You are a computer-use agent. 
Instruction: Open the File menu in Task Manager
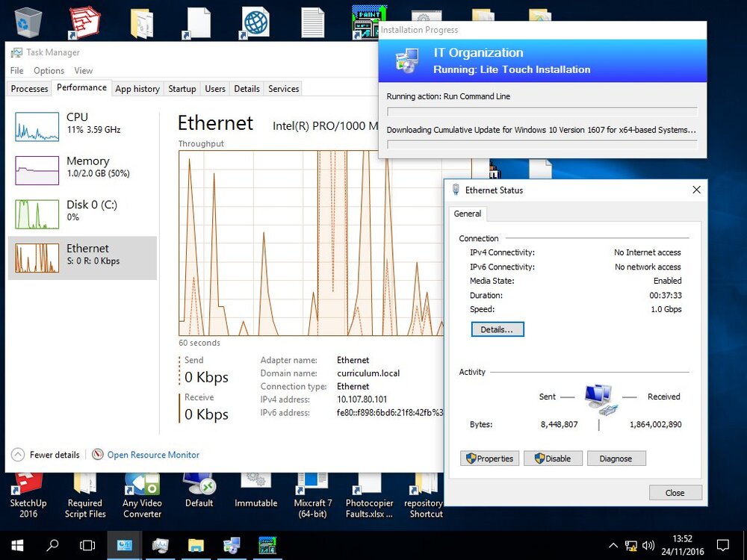[x=16, y=70]
